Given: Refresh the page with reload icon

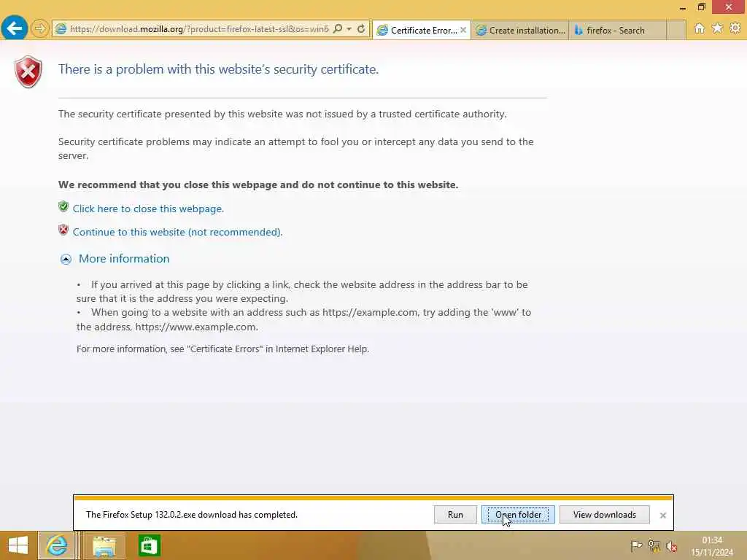Looking at the screenshot, I should coord(361,29).
